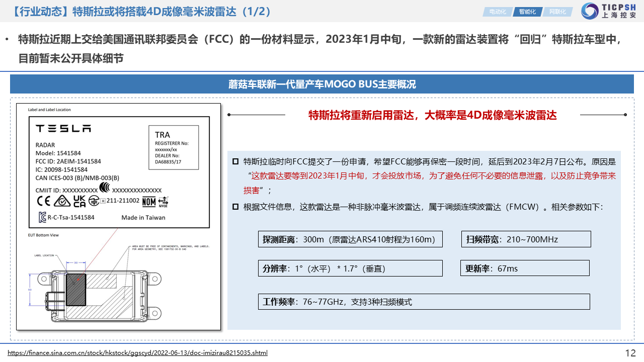Click the TICPSH company logo

(609, 11)
